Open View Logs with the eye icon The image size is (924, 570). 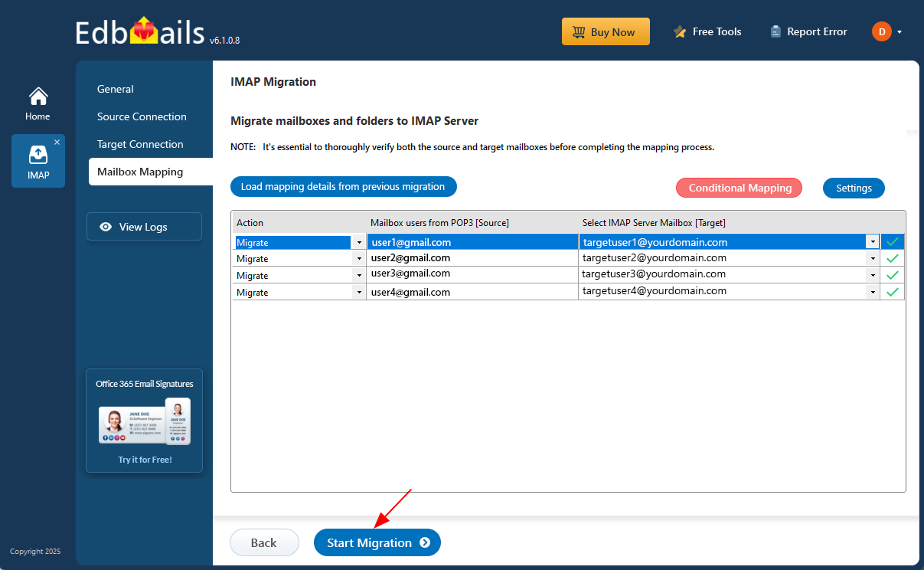tap(144, 227)
